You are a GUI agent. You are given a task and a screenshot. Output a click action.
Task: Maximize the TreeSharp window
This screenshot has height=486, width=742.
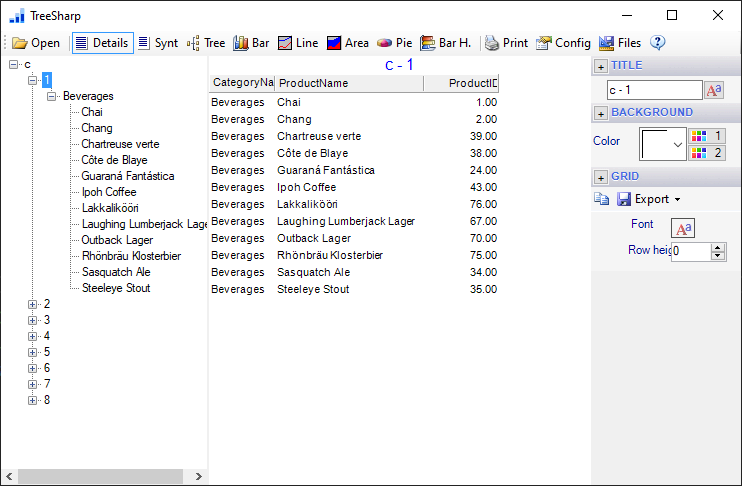672,15
